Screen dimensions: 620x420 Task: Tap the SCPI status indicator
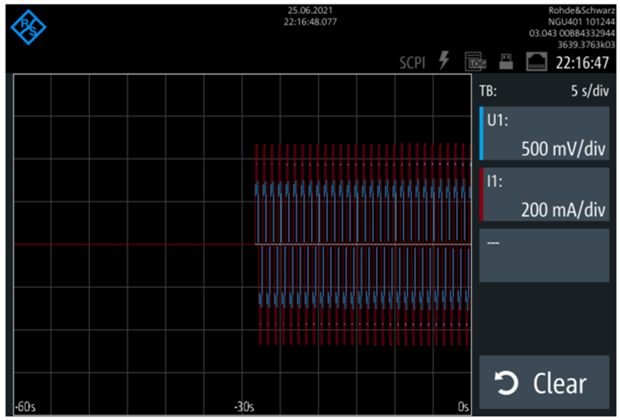(x=412, y=63)
